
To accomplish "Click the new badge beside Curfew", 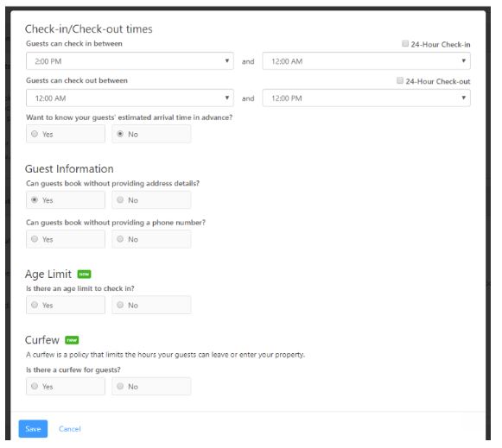I will click(72, 340).
